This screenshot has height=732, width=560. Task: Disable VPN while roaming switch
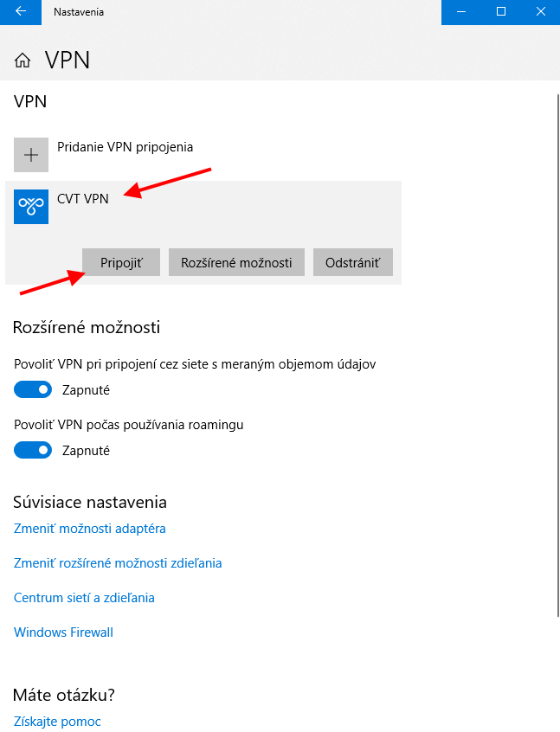coord(33,450)
